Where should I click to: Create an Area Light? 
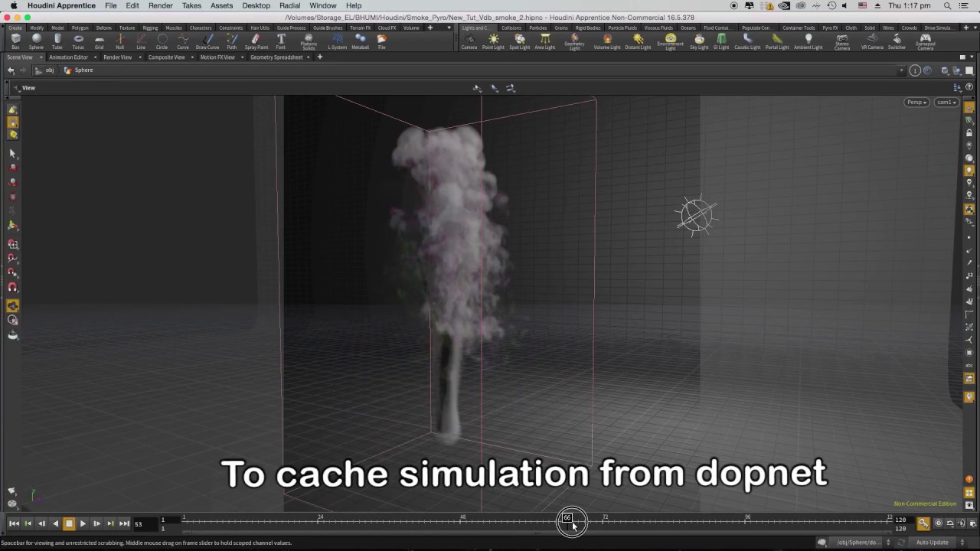(x=545, y=41)
